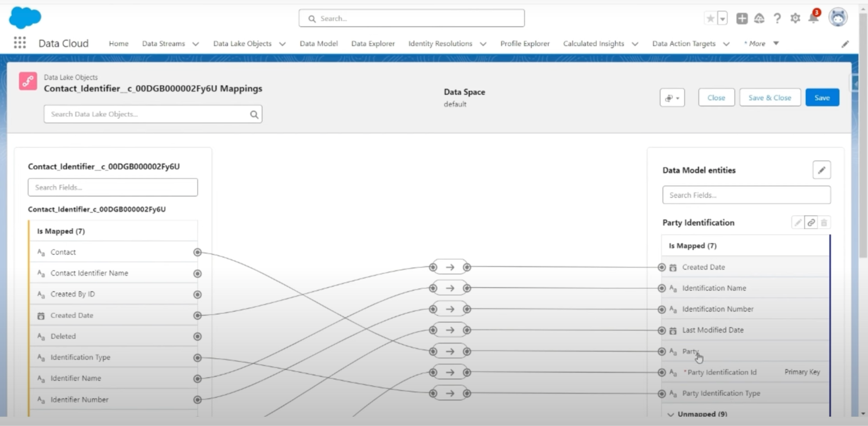Click the Search Data Lake Objects field
The image size is (868, 426).
[x=153, y=114]
